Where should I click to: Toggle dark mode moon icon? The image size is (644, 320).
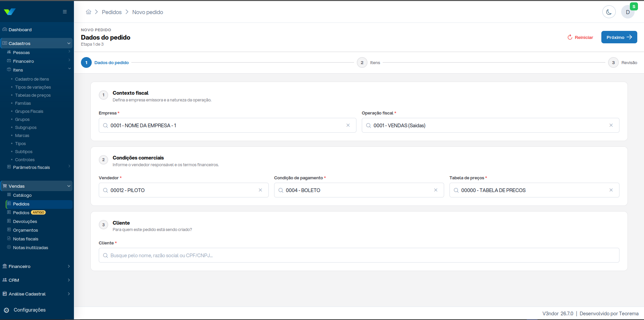[609, 12]
